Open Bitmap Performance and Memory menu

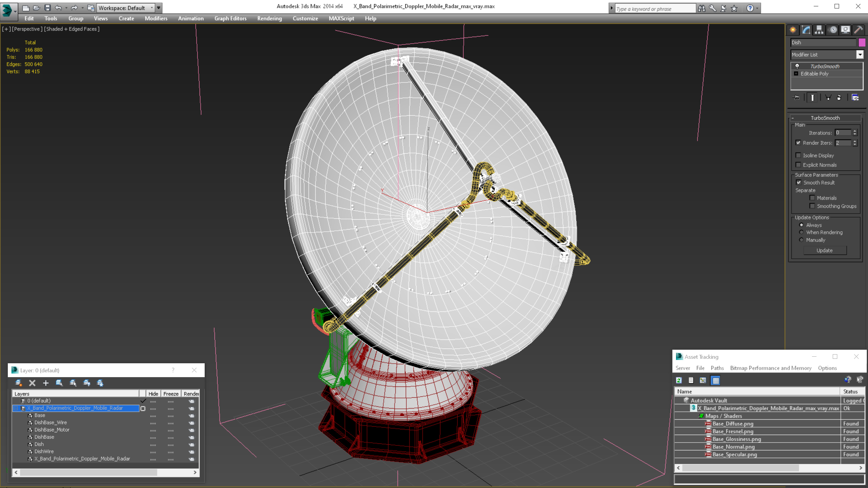pyautogui.click(x=771, y=368)
